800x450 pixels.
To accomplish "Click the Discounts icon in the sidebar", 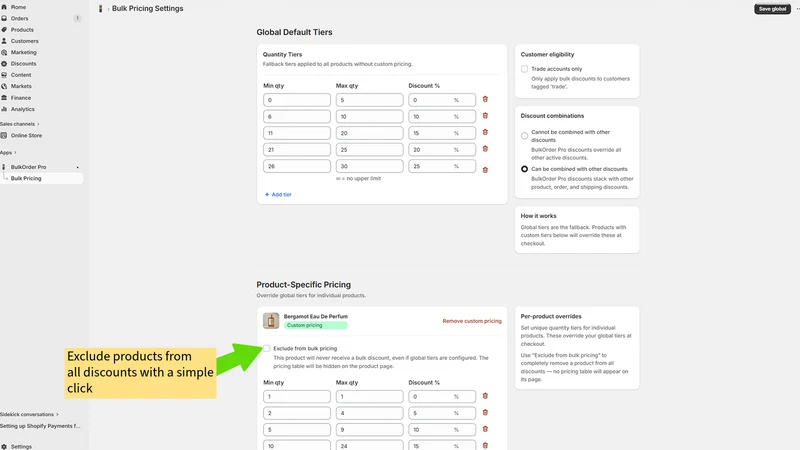I will [4, 64].
